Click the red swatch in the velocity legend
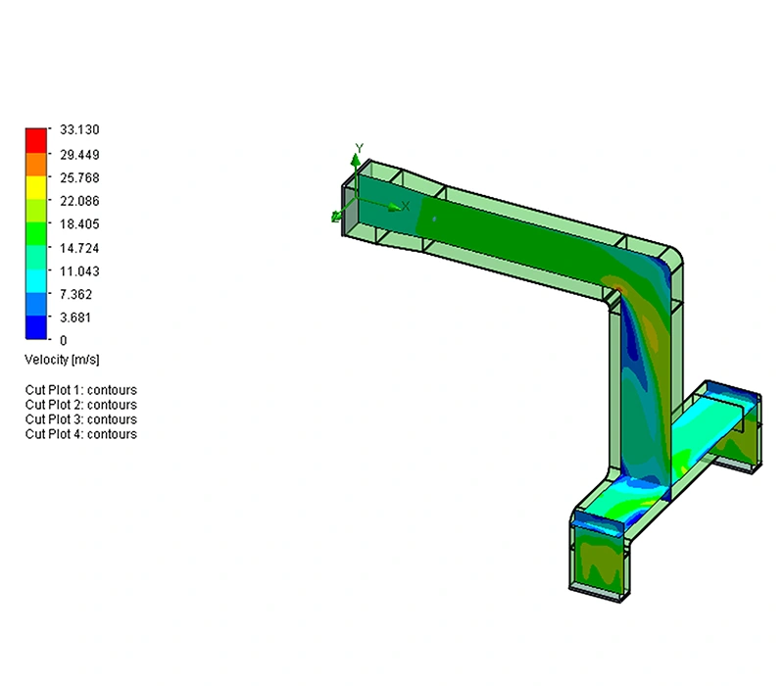The height and width of the screenshot is (686, 784). [x=36, y=138]
